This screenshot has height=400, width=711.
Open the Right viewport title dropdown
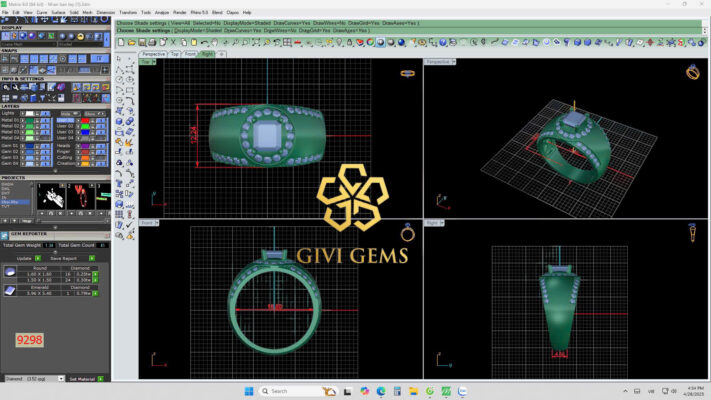(442, 223)
